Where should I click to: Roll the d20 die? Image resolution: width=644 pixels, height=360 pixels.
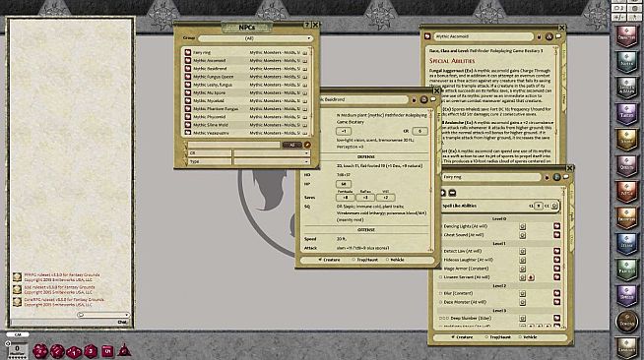coord(39,351)
